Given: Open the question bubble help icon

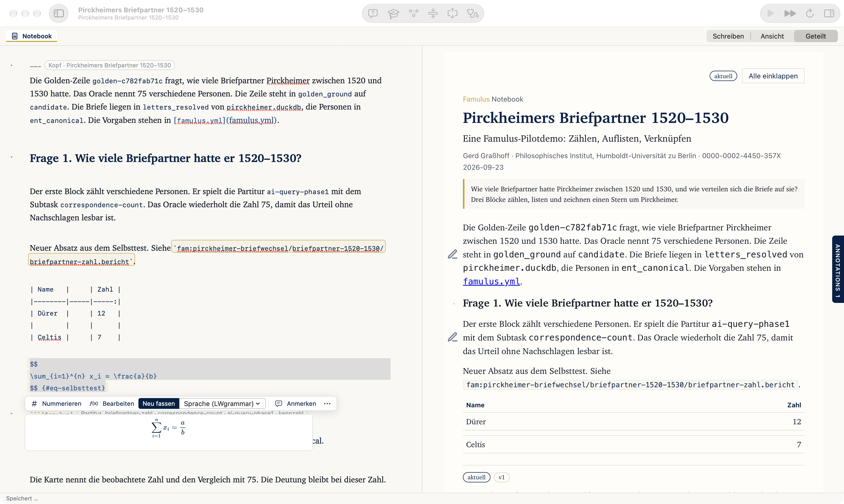Looking at the screenshot, I should click(373, 13).
